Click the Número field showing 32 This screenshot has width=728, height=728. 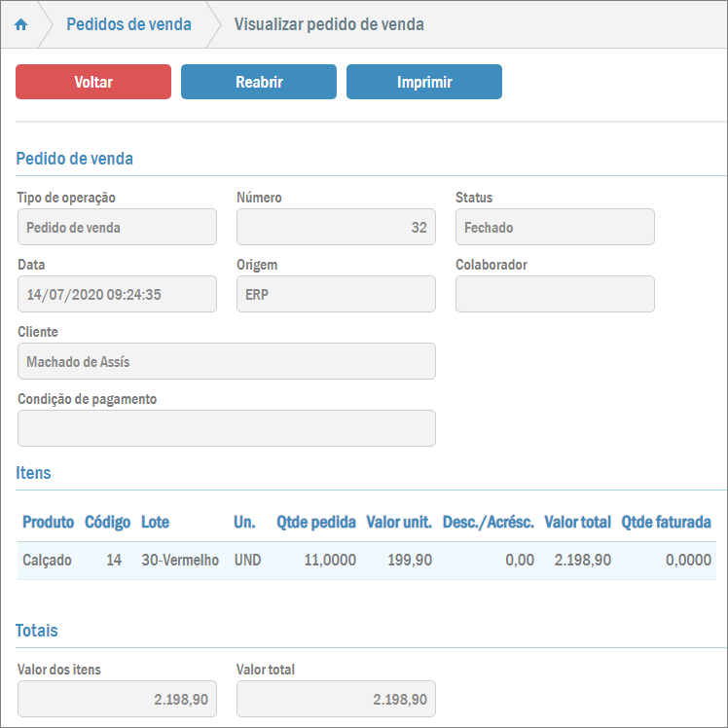336,228
